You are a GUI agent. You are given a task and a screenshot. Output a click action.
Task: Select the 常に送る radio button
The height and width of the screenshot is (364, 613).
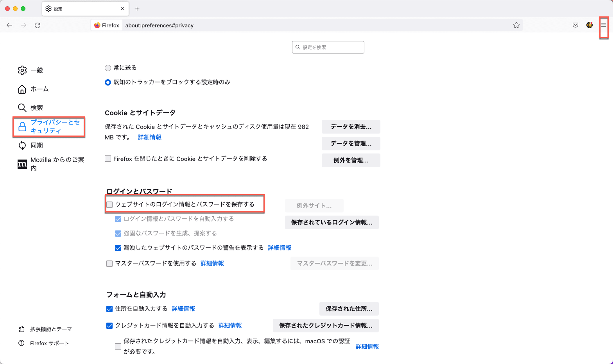tap(108, 68)
